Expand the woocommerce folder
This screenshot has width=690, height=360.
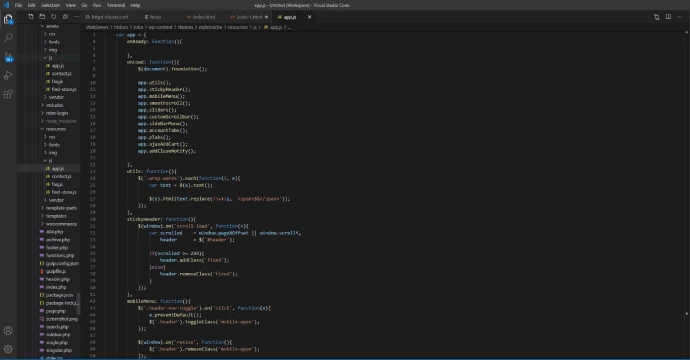(61, 224)
